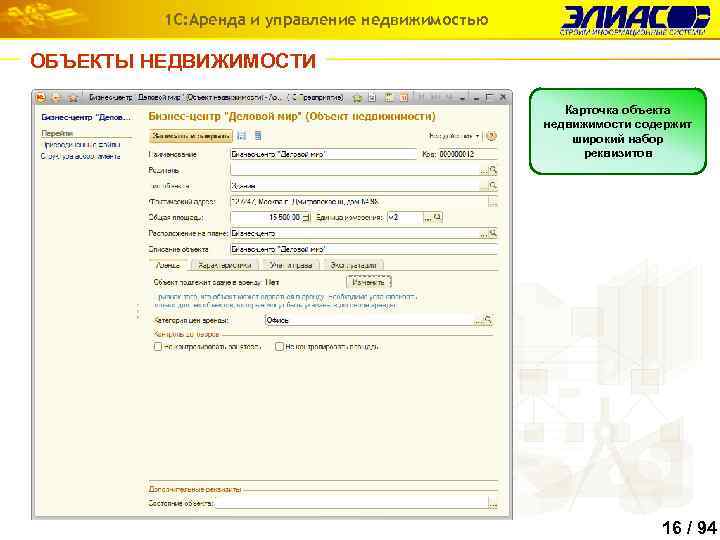
Task: Switch to the Характеристики tab
Action: point(225,265)
